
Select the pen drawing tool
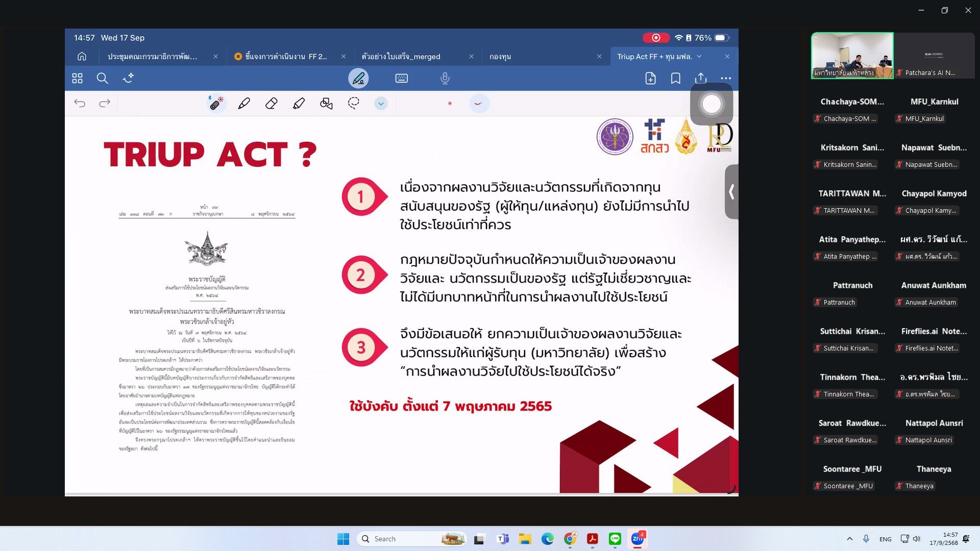coord(244,104)
